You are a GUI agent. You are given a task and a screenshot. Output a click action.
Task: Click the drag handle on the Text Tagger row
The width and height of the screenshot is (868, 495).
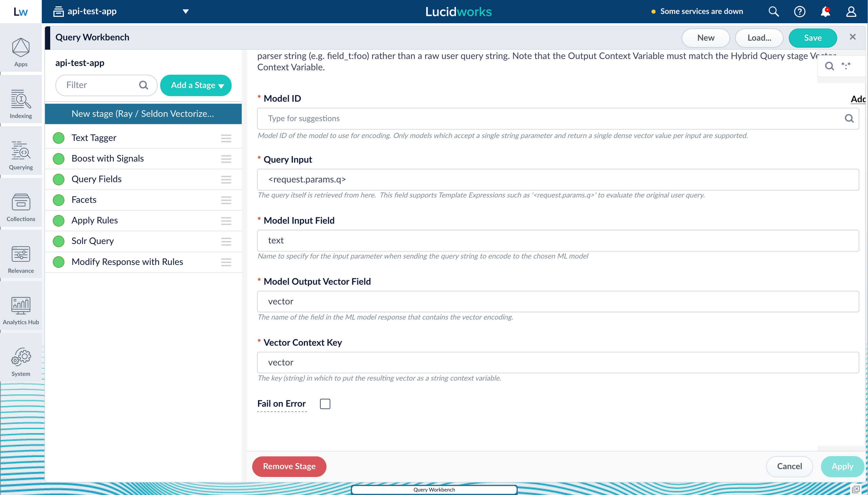pyautogui.click(x=226, y=138)
